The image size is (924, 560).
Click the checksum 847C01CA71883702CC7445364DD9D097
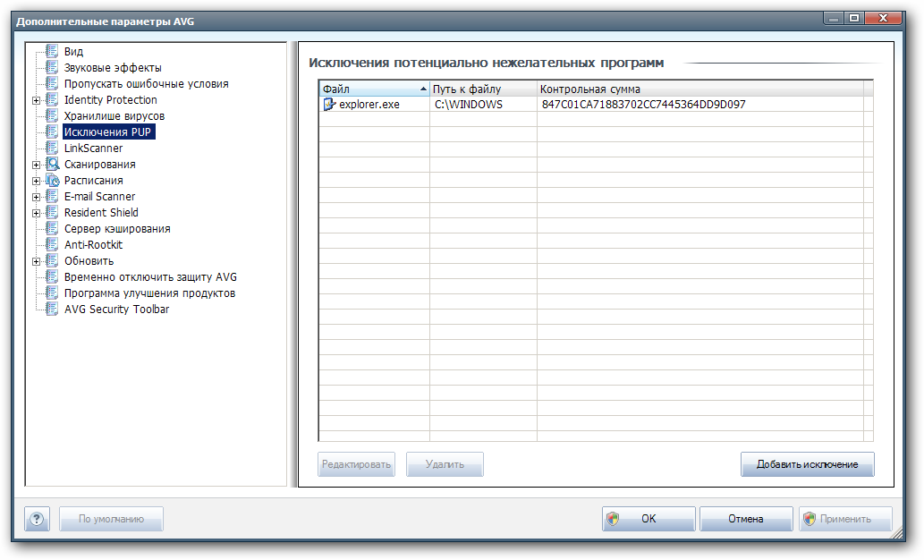(x=643, y=105)
